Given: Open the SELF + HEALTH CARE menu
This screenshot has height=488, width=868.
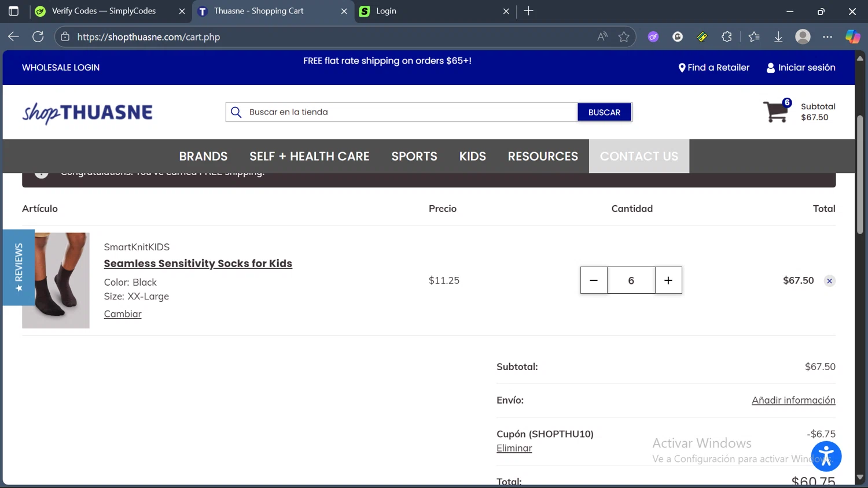Looking at the screenshot, I should [x=310, y=156].
